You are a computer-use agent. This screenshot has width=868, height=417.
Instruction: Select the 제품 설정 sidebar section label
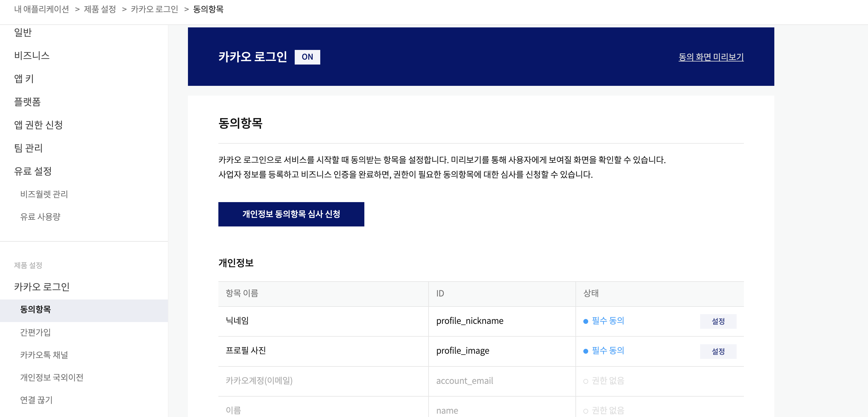(x=28, y=265)
